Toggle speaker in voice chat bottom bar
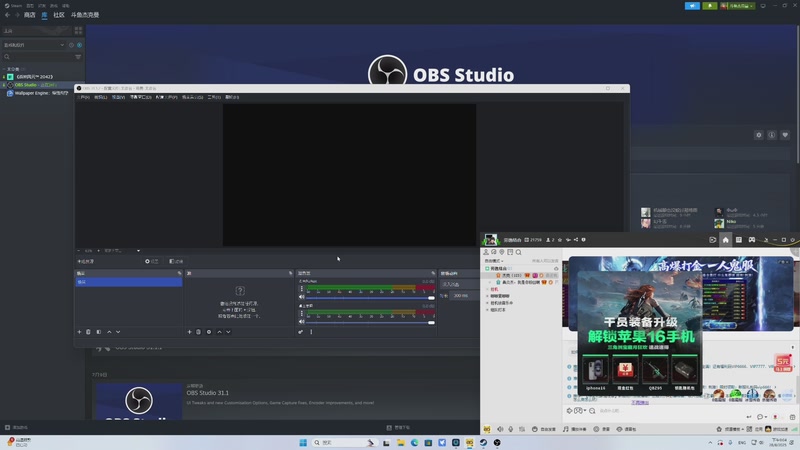800x450 pixels. (x=500, y=429)
